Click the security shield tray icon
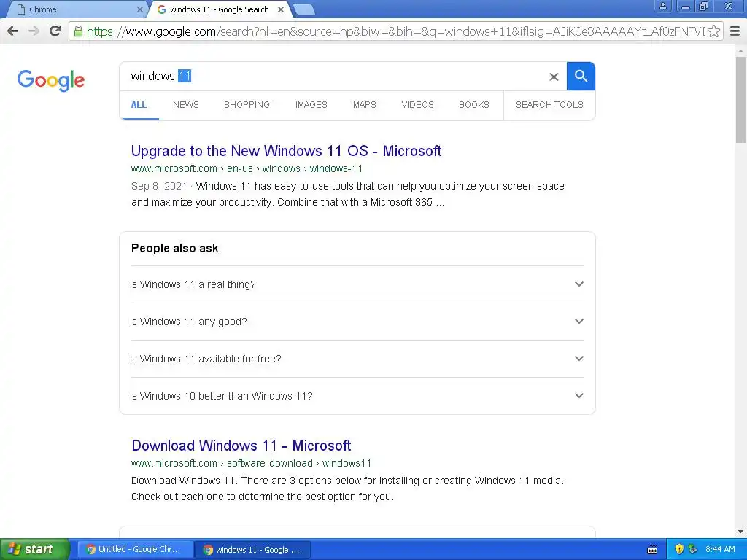This screenshot has width=747, height=560. (x=679, y=550)
